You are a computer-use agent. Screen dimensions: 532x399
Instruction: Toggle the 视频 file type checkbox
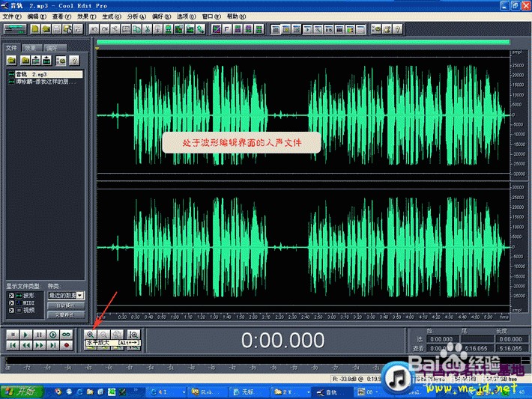point(11,311)
